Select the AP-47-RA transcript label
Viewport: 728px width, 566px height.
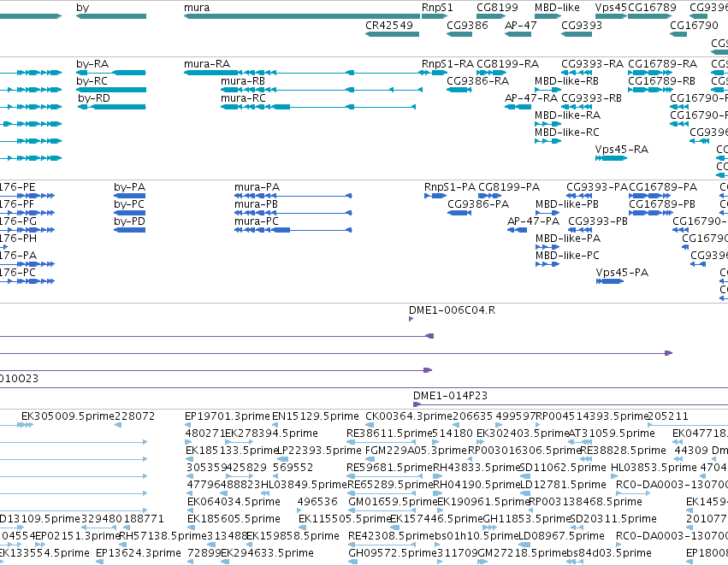pyautogui.click(x=530, y=97)
